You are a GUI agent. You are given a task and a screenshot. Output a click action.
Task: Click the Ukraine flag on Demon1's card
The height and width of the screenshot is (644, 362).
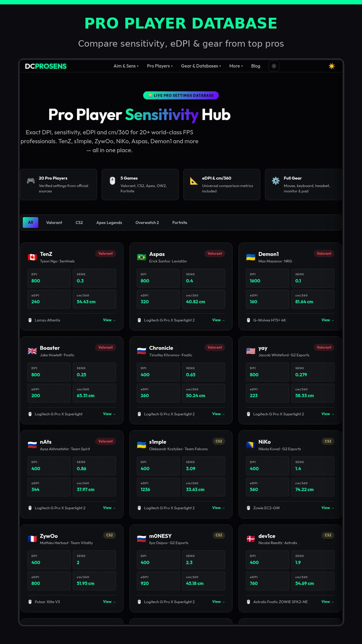tap(251, 257)
